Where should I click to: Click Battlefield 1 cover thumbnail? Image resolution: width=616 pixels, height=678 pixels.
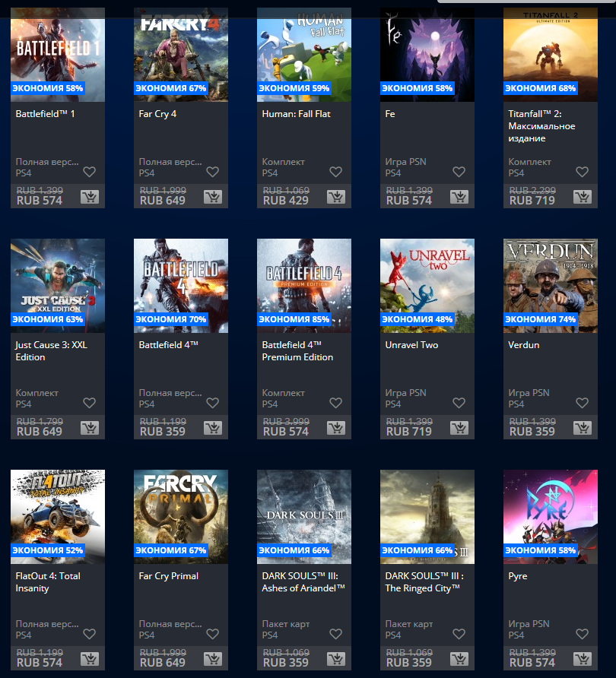[x=58, y=55]
